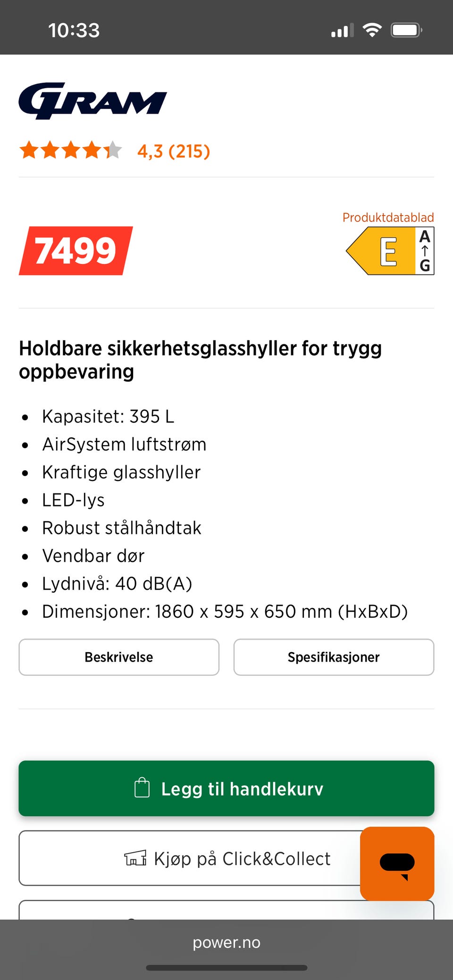Image resolution: width=453 pixels, height=980 pixels.
Task: Open the Spesifikasjoner tab
Action: (x=334, y=657)
